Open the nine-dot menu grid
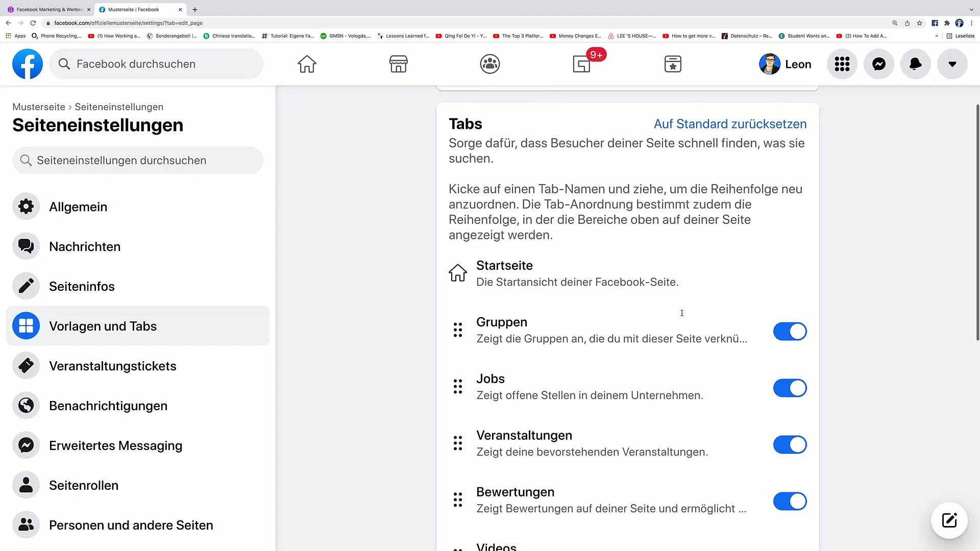The height and width of the screenshot is (551, 980). (842, 64)
